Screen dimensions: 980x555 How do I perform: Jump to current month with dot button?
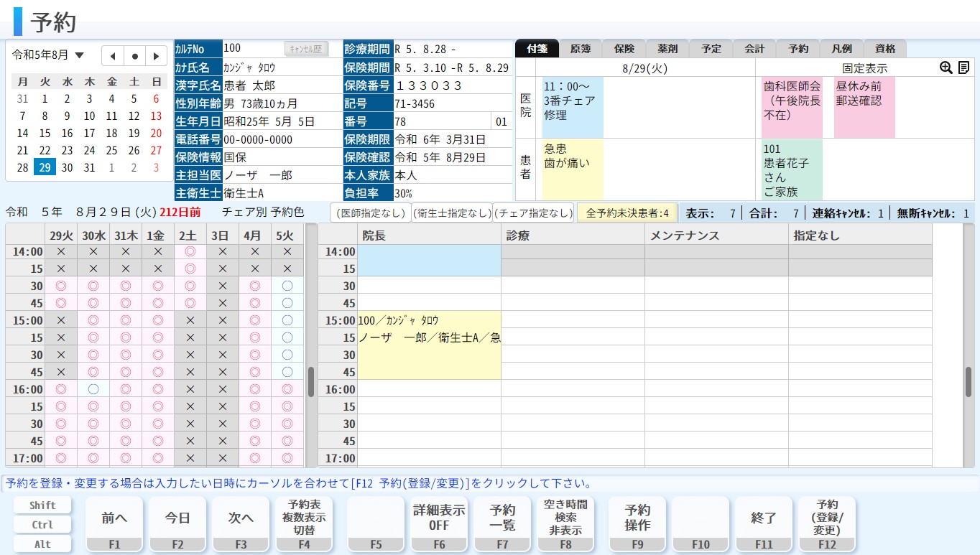(x=134, y=55)
